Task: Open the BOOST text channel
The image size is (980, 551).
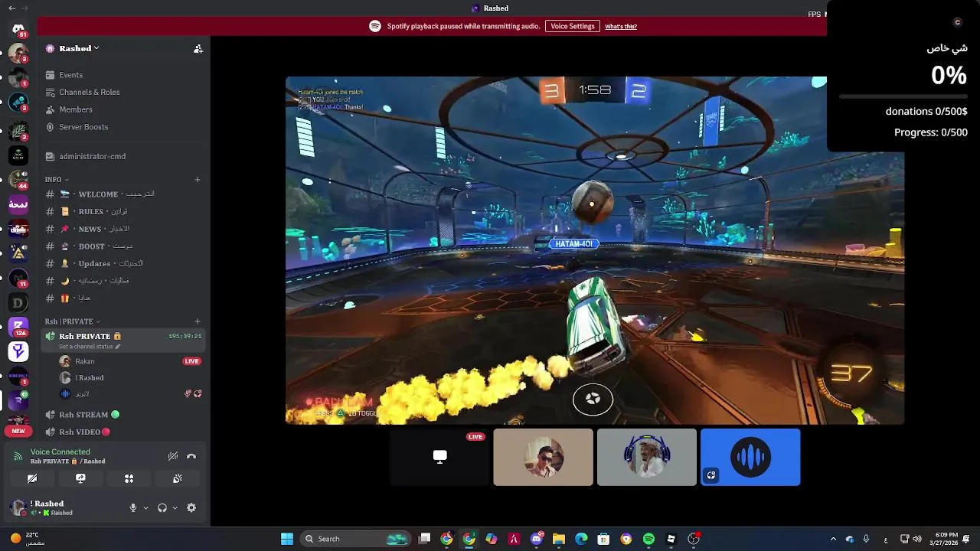Action: [122, 246]
